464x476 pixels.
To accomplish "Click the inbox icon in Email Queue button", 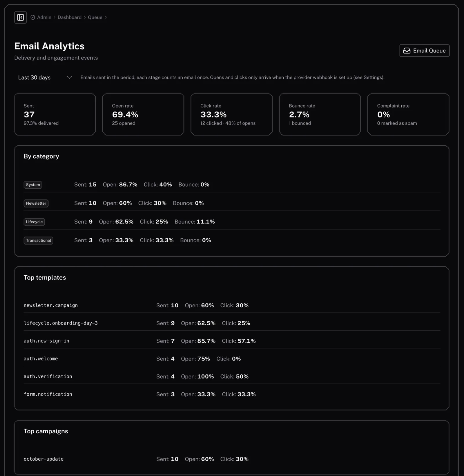I will click(407, 51).
